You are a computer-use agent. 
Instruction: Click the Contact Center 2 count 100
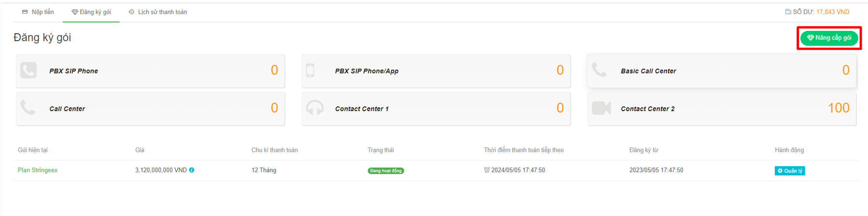(x=838, y=108)
